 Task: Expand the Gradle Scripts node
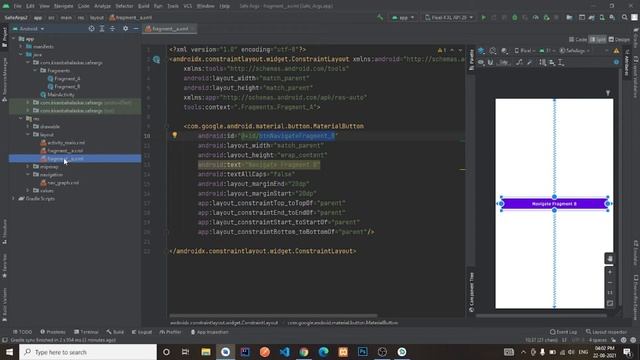(x=13, y=198)
